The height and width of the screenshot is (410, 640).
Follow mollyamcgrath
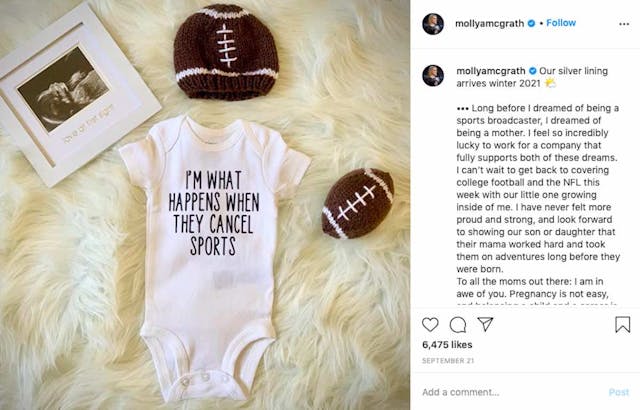(561, 23)
